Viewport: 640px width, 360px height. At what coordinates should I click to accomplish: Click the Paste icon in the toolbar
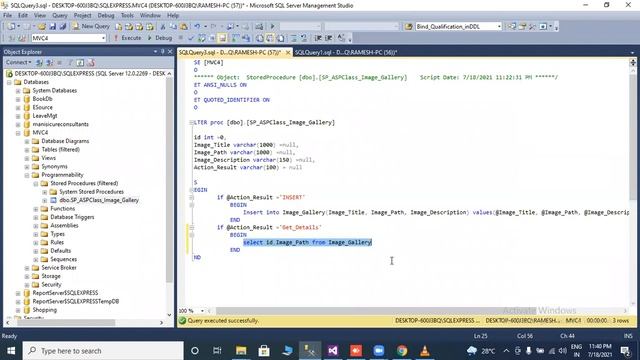tap(184, 27)
